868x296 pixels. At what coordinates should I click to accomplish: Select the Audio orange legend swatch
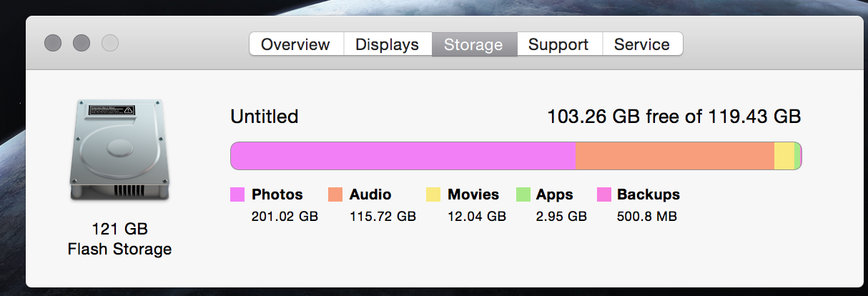(335, 194)
